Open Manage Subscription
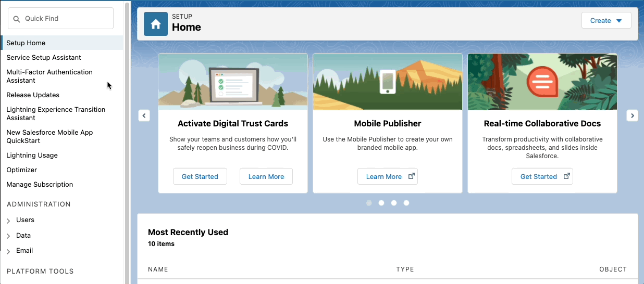The height and width of the screenshot is (284, 644). 40,184
